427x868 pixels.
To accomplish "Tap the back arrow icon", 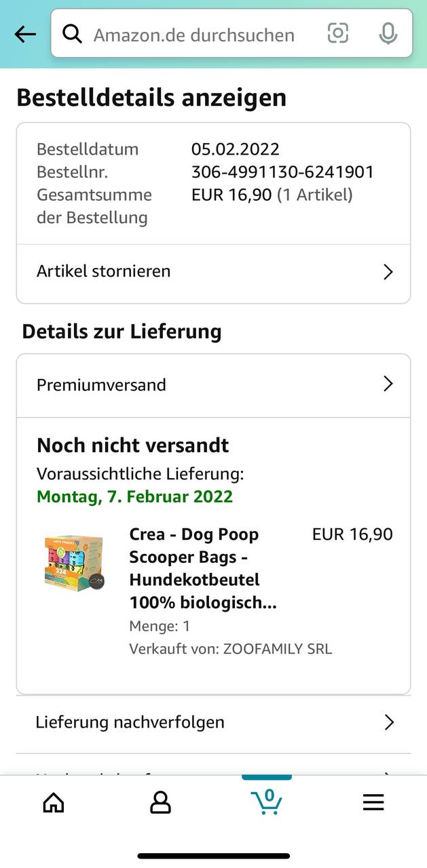I will pos(25,35).
